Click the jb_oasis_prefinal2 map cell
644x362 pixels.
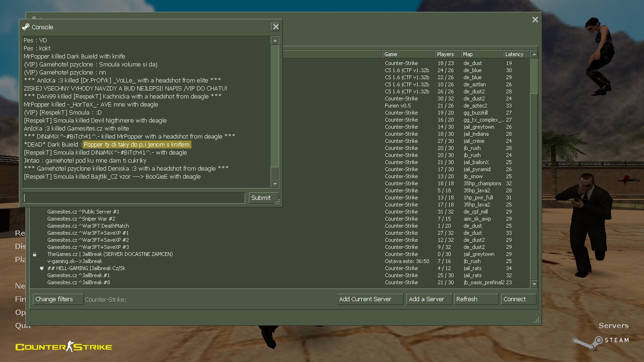click(484, 283)
